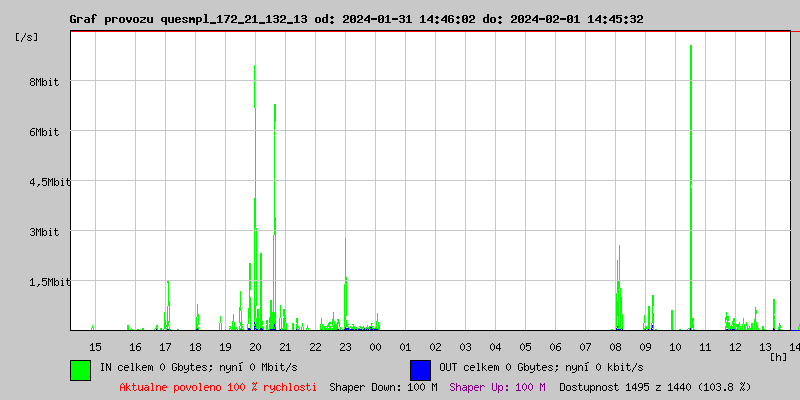Select hour 00 on the time axis
This screenshot has width=800, height=400.
(x=375, y=346)
